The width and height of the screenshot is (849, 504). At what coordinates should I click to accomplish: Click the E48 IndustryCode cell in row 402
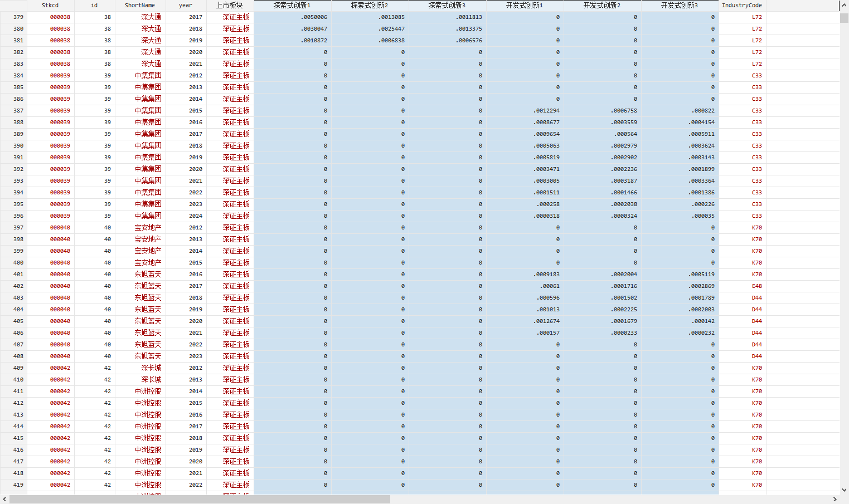756,286
